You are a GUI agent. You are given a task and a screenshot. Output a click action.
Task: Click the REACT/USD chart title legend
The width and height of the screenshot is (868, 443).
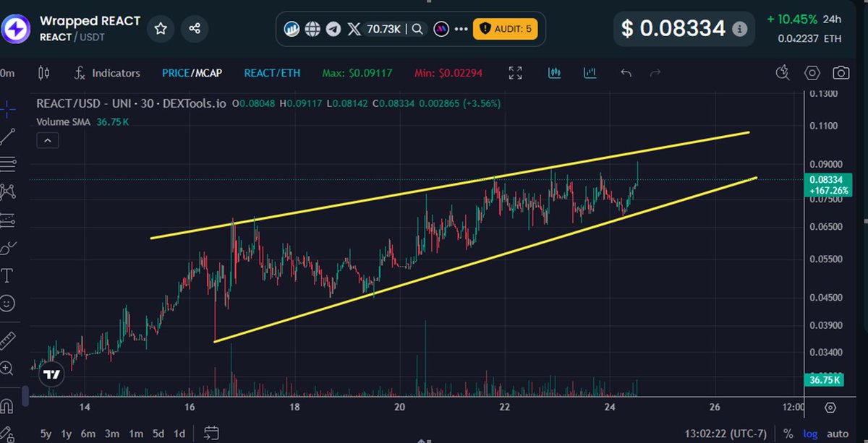[132, 103]
